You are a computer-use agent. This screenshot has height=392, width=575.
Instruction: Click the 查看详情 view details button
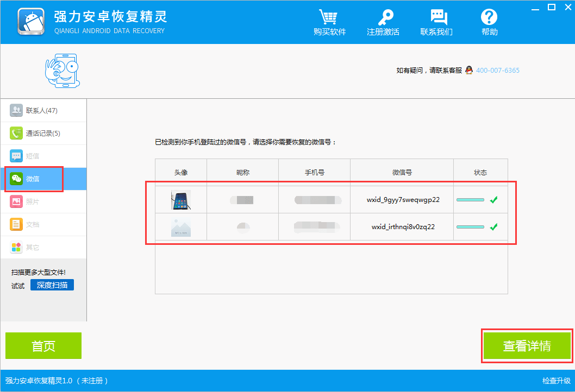[x=527, y=345]
